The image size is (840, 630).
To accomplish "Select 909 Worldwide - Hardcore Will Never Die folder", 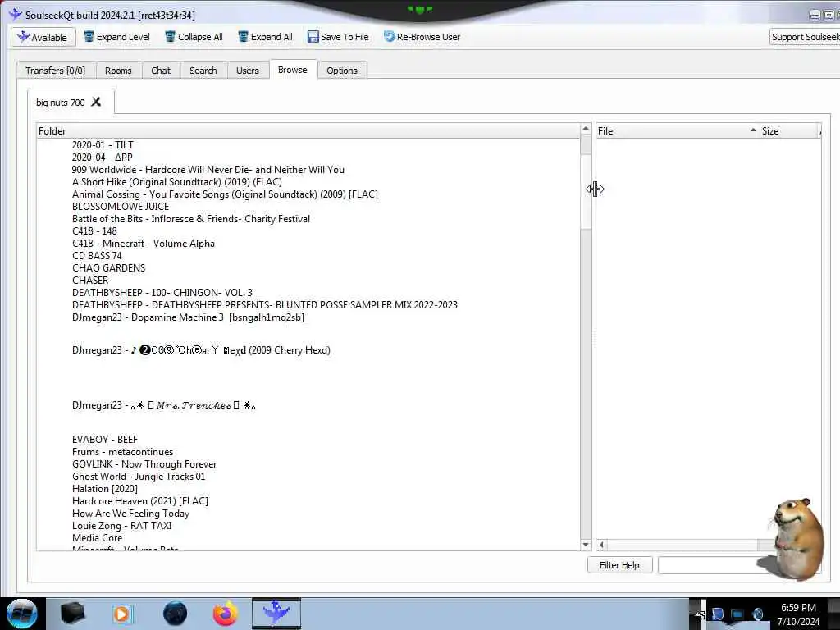I will pos(208,170).
